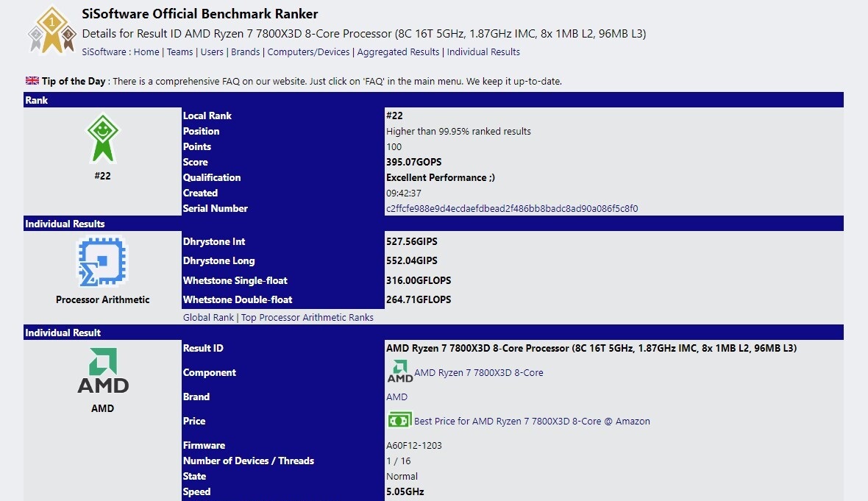Click the 264.71GFLOPS Whetstone Double-float value
Viewport: 868px width, 501px height.
point(419,299)
